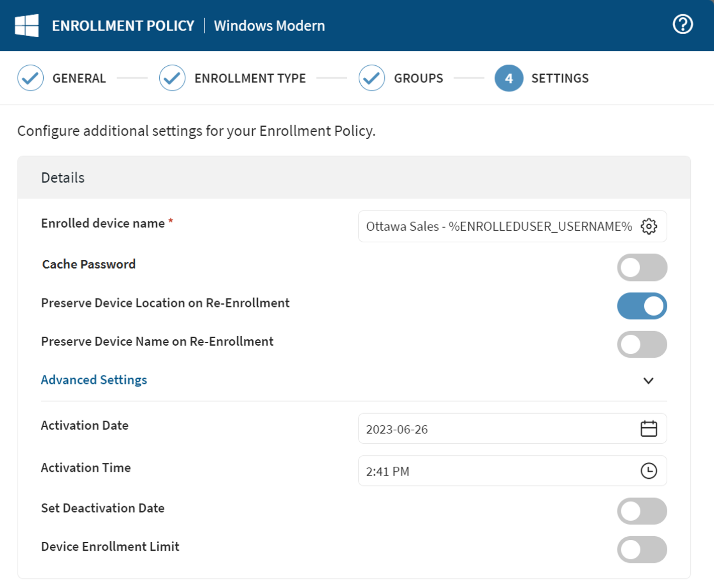Viewport: 714px width, 588px height.
Task: Enable the Device Enrollment Limit toggle
Action: pos(642,549)
